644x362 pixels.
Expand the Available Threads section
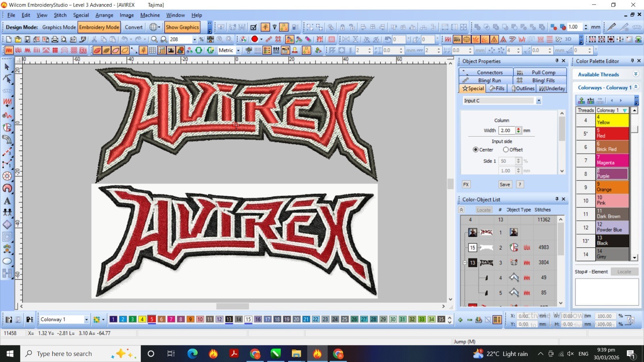(x=636, y=74)
